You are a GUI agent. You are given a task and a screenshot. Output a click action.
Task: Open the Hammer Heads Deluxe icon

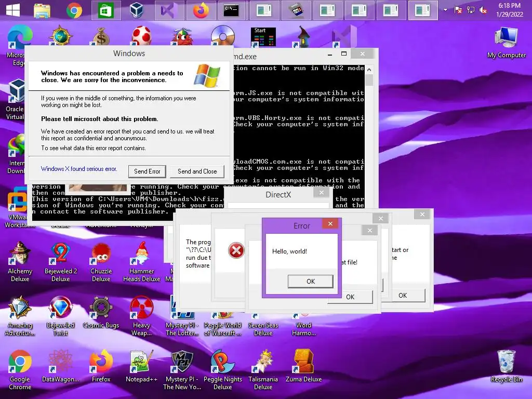[x=142, y=261]
